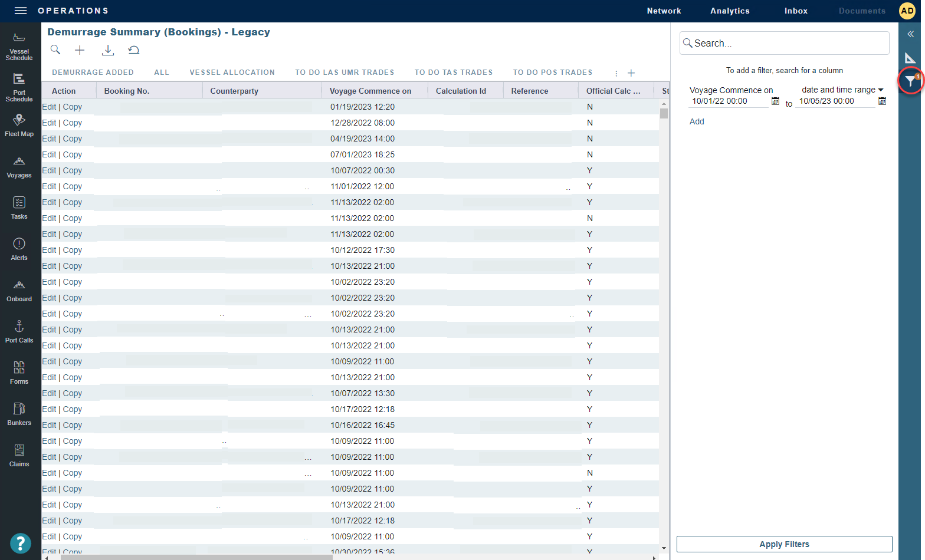
Task: Click the download export icon
Action: click(x=107, y=50)
